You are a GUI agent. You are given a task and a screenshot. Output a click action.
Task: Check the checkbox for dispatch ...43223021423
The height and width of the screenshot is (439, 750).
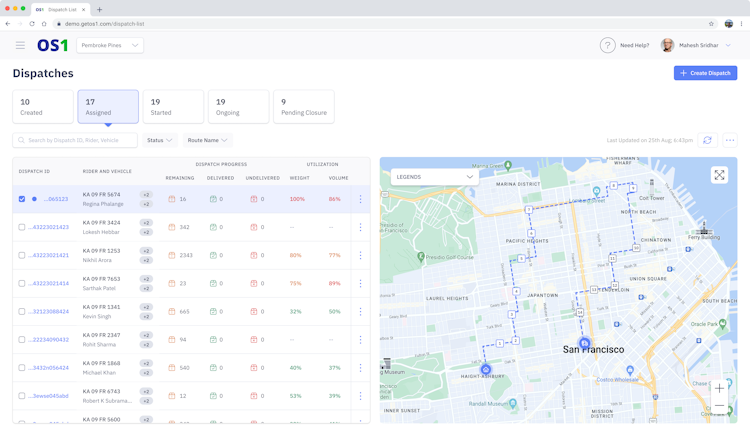coord(22,227)
